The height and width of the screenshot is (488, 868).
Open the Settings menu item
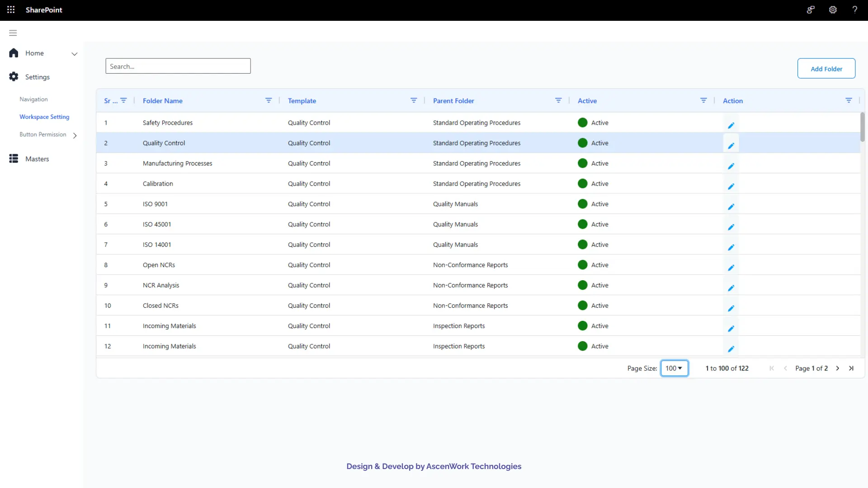[x=38, y=77]
